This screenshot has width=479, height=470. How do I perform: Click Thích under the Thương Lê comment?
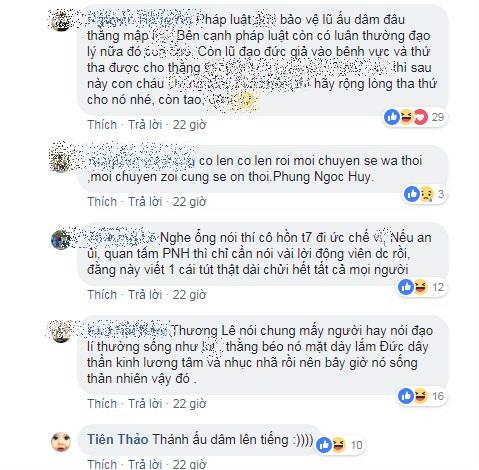pyautogui.click(x=102, y=404)
